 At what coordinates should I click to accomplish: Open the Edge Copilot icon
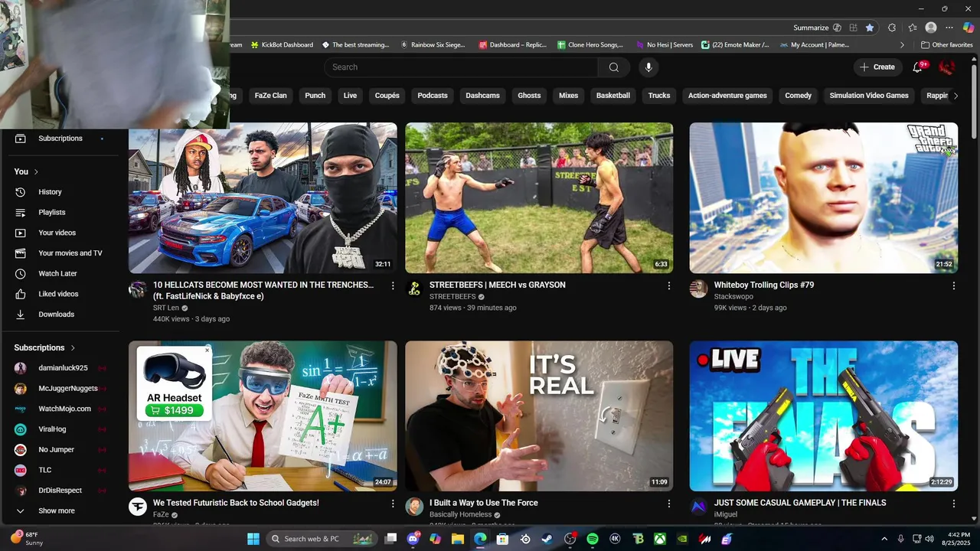click(969, 28)
